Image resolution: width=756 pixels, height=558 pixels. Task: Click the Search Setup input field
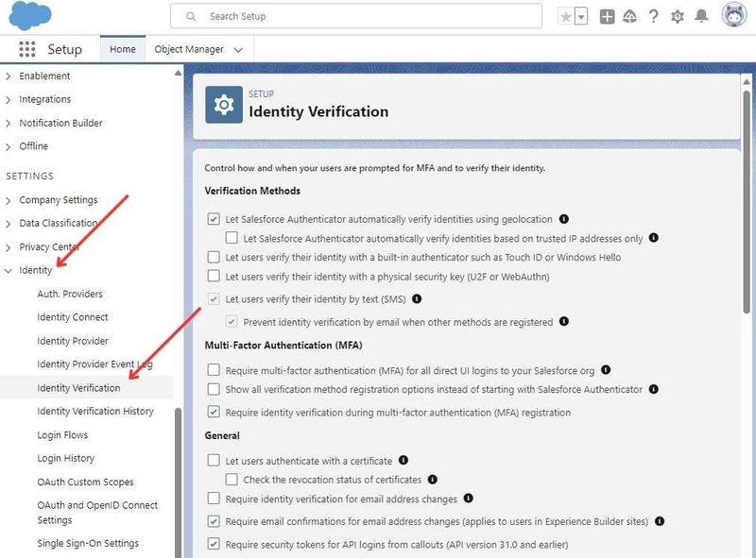tap(356, 16)
